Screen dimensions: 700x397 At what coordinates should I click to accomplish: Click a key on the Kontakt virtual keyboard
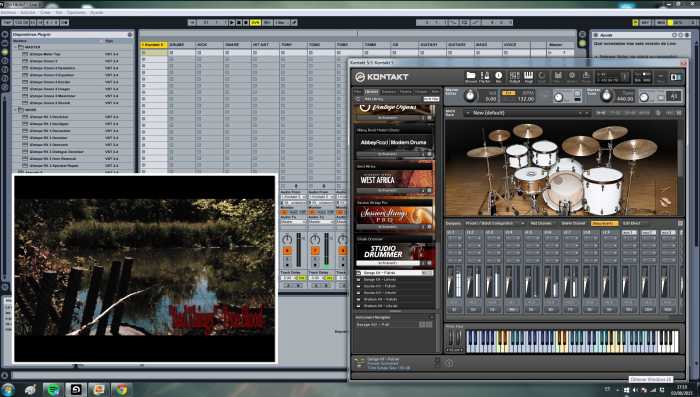pyautogui.click(x=571, y=342)
